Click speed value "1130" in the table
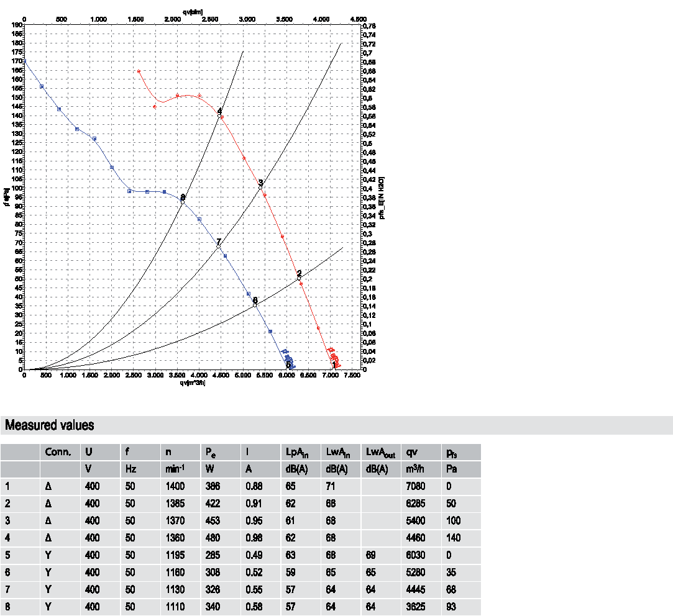The height and width of the screenshot is (616, 673). click(x=175, y=589)
